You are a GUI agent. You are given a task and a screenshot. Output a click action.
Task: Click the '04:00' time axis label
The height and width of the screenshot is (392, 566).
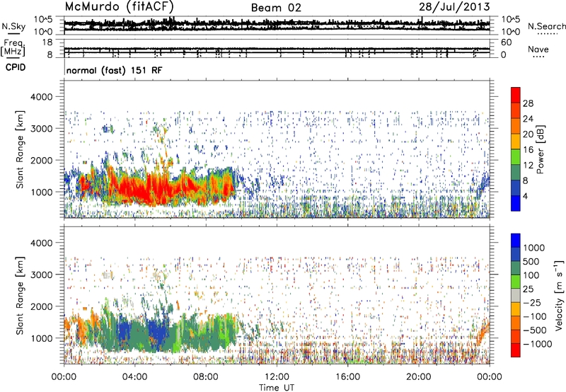(x=135, y=377)
